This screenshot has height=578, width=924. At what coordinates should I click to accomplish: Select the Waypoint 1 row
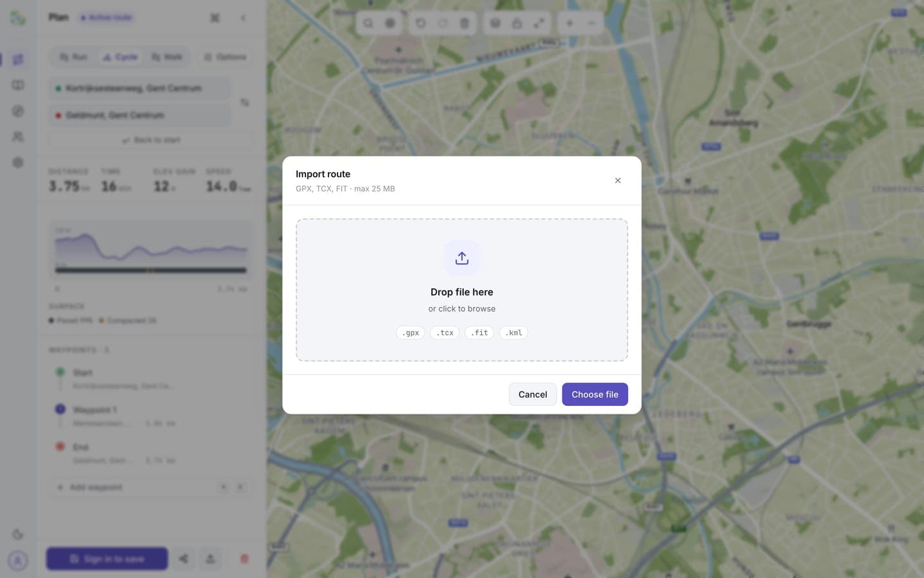click(151, 416)
